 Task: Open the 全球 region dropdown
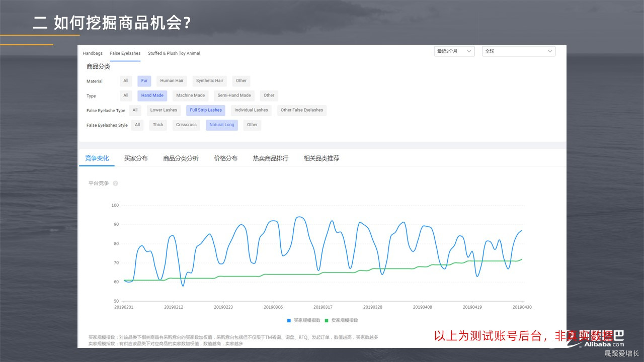click(x=518, y=51)
